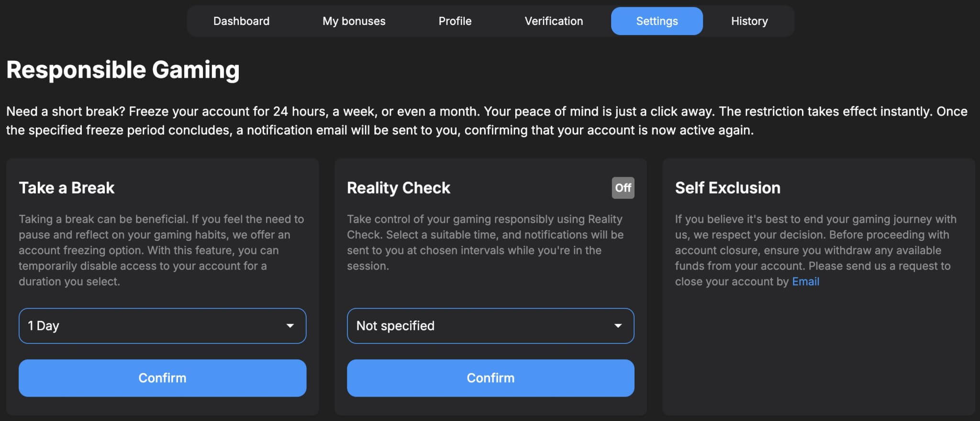Viewport: 980px width, 421px height.
Task: Confirm the Take a Break selection
Action: 162,378
